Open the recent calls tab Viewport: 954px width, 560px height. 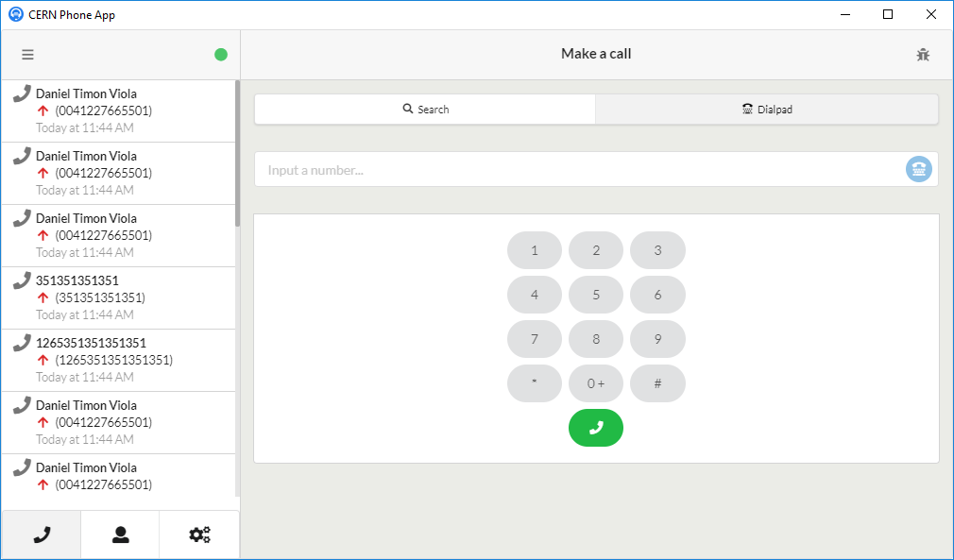point(42,535)
